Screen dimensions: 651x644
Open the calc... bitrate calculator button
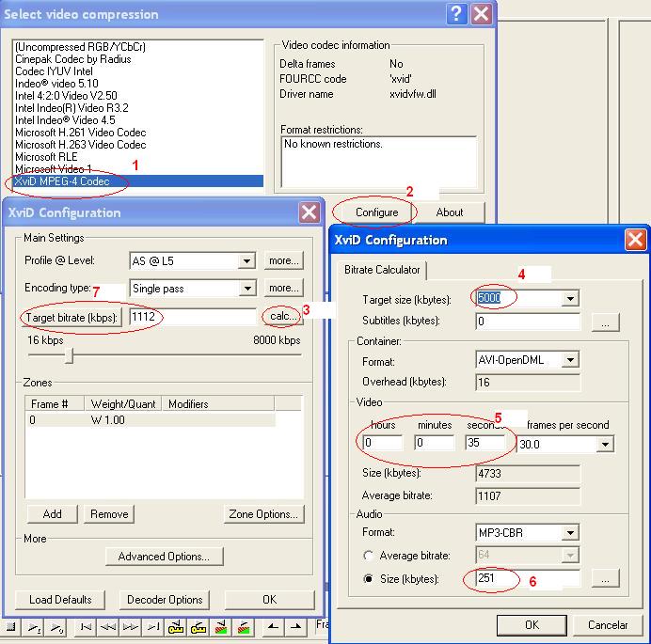(x=284, y=316)
